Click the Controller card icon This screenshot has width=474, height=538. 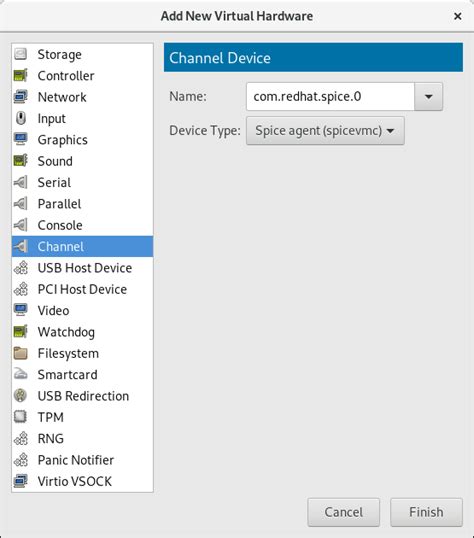(21, 75)
